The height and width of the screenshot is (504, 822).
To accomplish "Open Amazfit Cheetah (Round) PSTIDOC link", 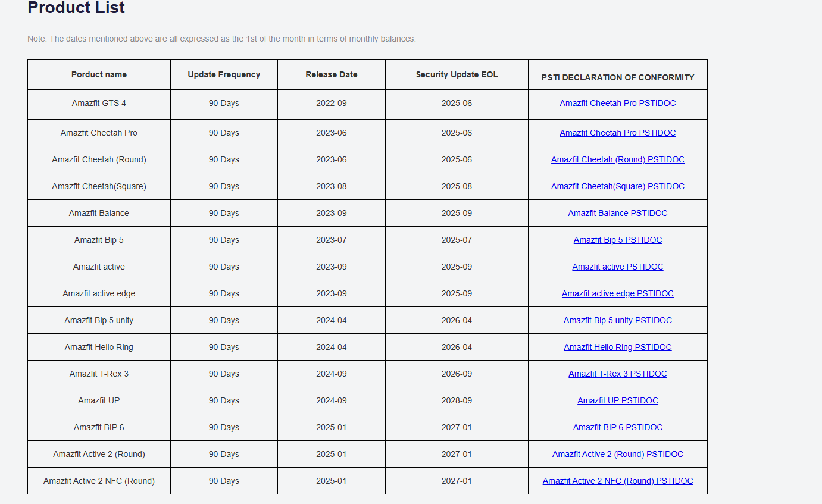I will (618, 159).
